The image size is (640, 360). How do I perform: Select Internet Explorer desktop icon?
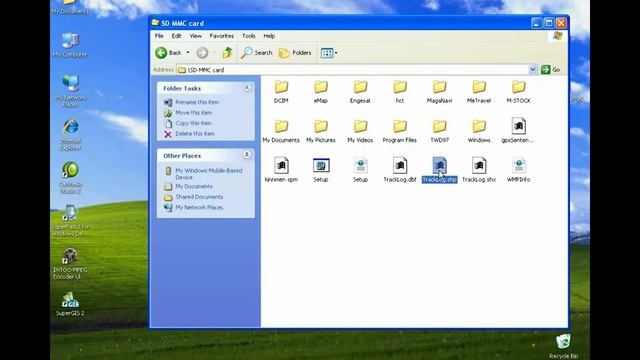pos(70,135)
